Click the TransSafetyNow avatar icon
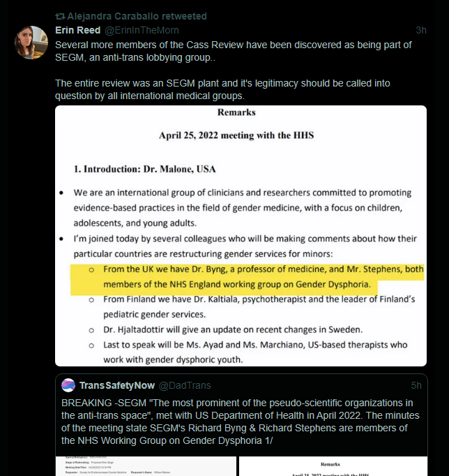The height and width of the screenshot is (476, 449). click(68, 385)
